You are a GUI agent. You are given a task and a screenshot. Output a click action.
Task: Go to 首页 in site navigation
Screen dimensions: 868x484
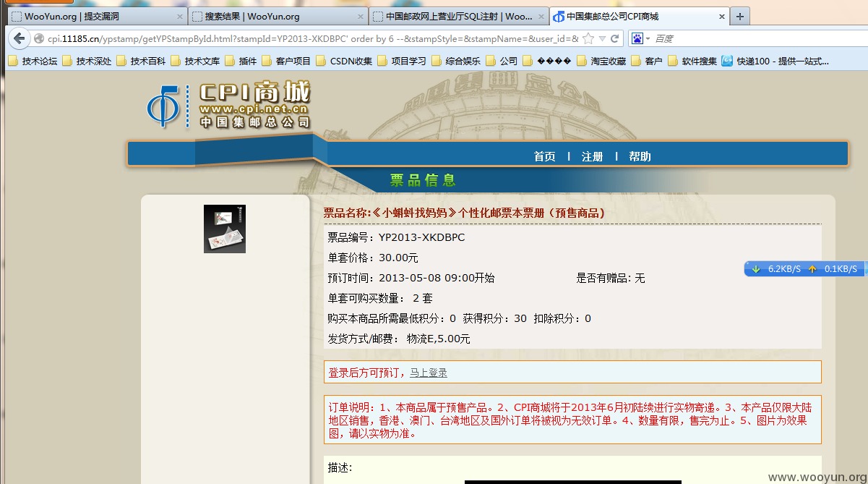click(x=545, y=156)
